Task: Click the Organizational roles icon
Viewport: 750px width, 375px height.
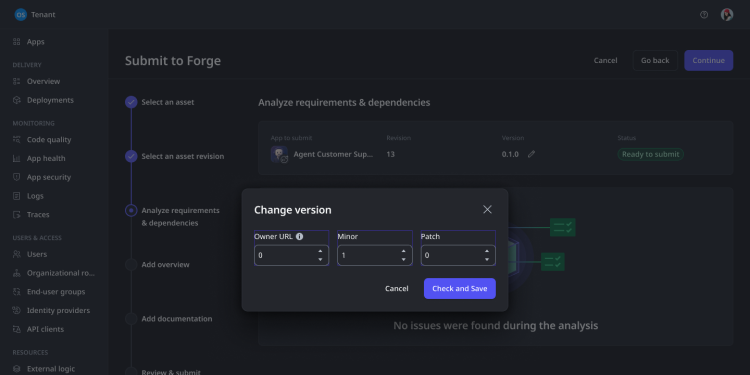Action: [x=17, y=273]
